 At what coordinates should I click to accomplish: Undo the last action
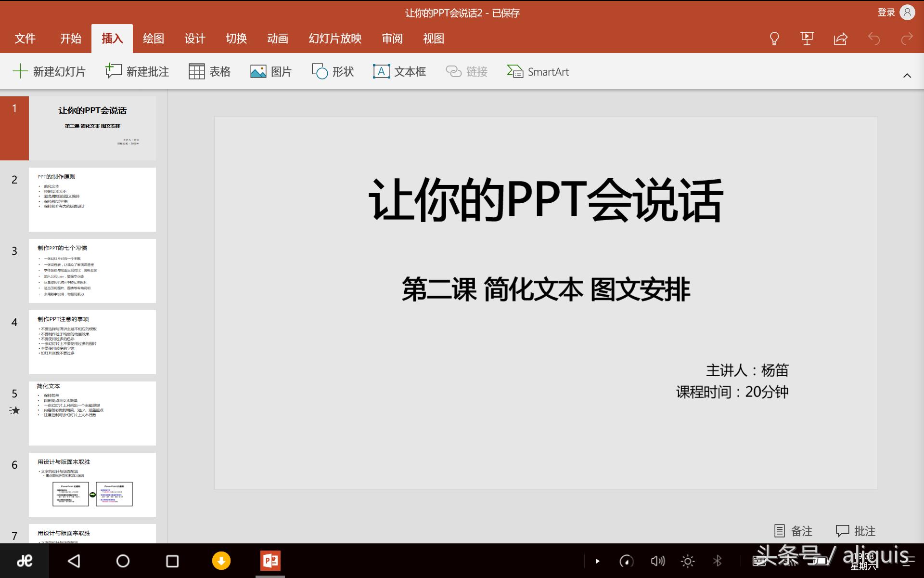tap(873, 39)
